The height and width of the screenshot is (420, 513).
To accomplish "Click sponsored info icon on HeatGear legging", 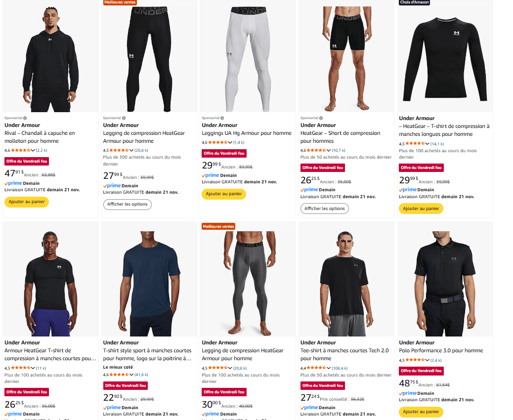I will click(x=124, y=118).
